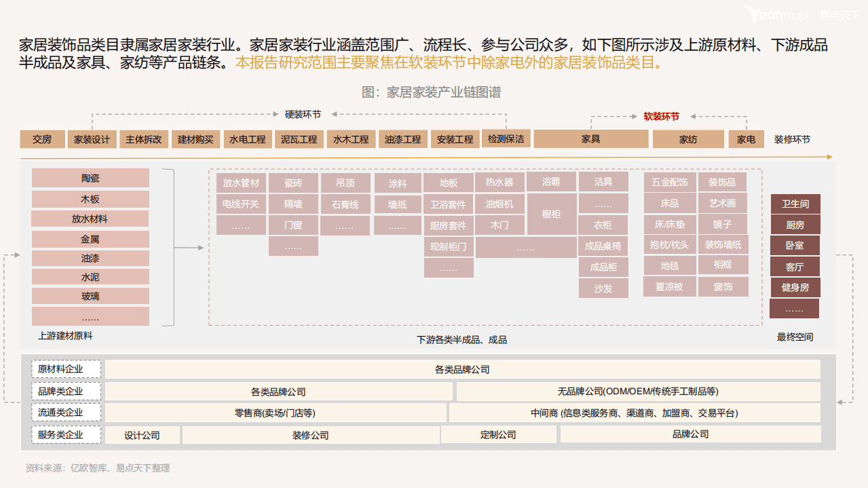The height and width of the screenshot is (488, 868).
Task: Click the 健身房 space block
Action: [795, 287]
